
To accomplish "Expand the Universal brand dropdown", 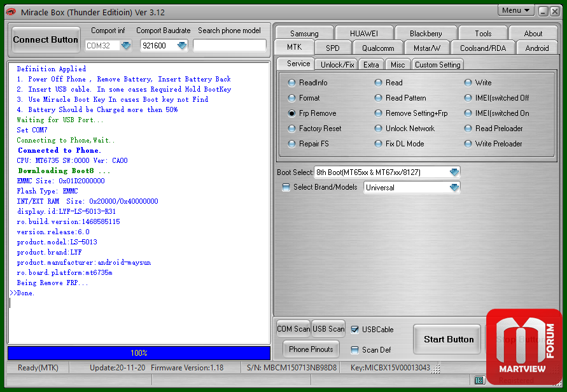I will 454,187.
